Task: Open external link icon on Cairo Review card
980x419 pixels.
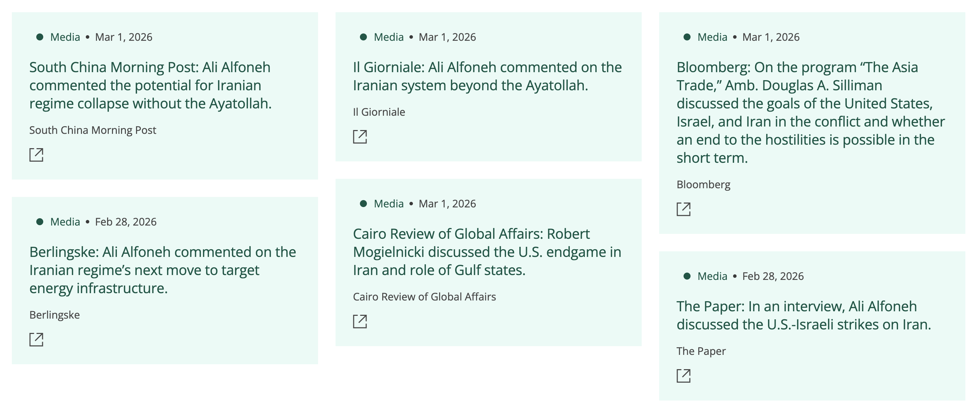Action: pyautogui.click(x=360, y=321)
